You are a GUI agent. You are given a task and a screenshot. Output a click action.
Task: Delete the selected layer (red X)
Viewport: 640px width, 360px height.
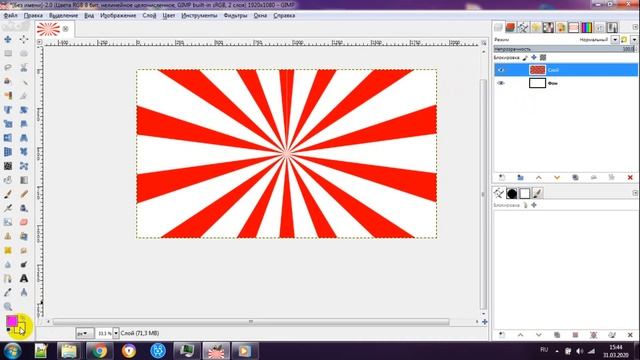pyautogui.click(x=630, y=178)
